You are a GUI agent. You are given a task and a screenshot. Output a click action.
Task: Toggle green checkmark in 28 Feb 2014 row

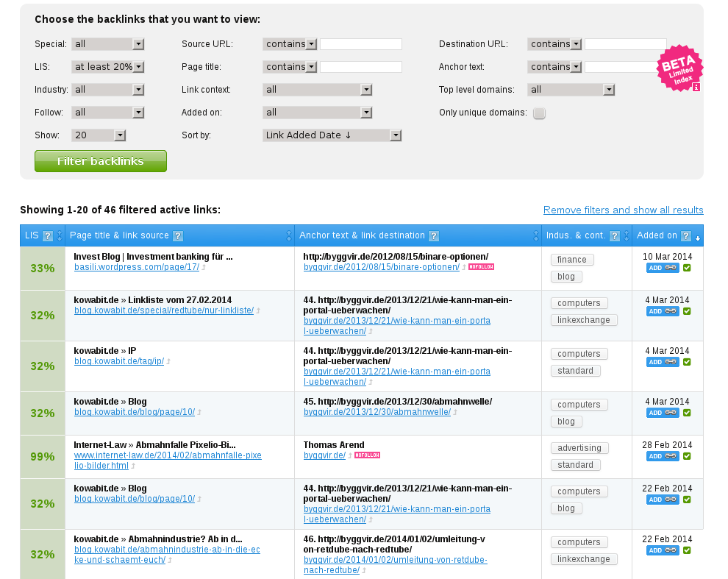pos(687,456)
